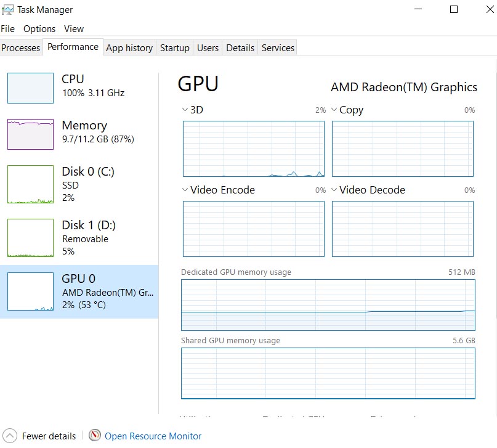The image size is (497, 448).
Task: Click the 5% usage under Disk 1 Removable
Action: pyautogui.click(x=68, y=251)
